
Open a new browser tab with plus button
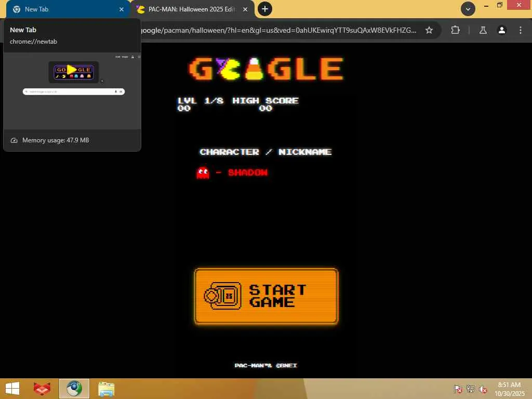(x=265, y=9)
